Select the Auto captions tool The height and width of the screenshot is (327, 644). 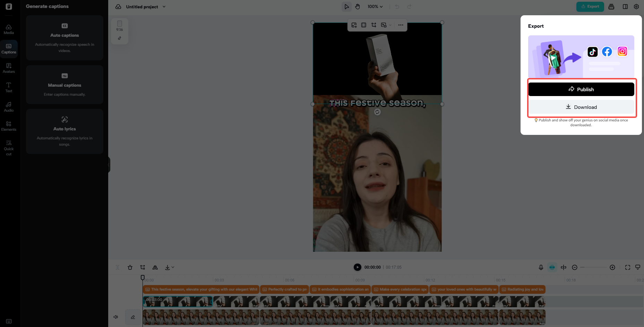click(x=65, y=37)
